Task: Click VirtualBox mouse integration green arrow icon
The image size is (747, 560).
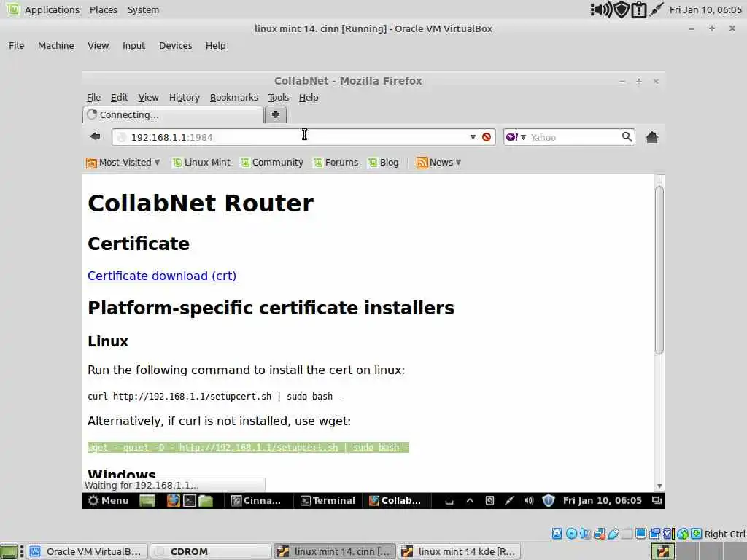Action: click(683, 533)
